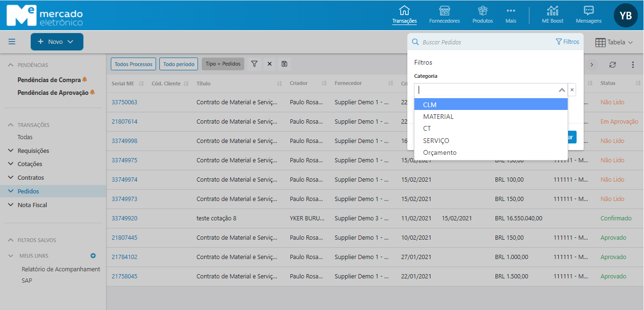The width and height of the screenshot is (644, 310).
Task: Save the current filter with disk icon
Action: [x=284, y=64]
